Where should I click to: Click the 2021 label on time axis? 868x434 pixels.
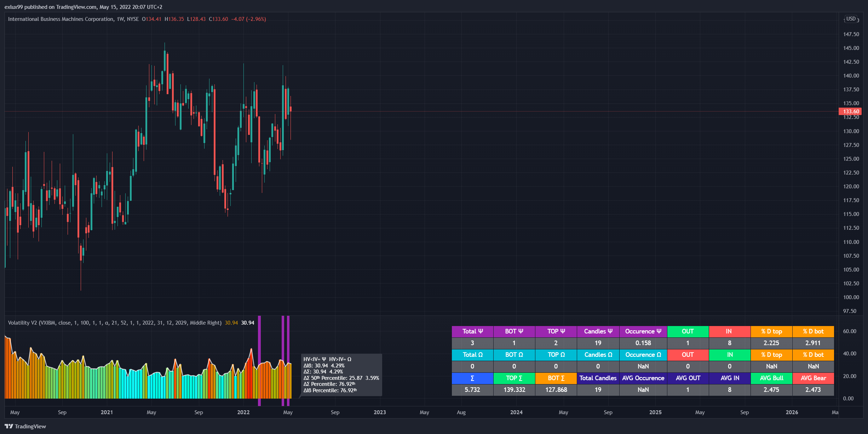pos(107,412)
